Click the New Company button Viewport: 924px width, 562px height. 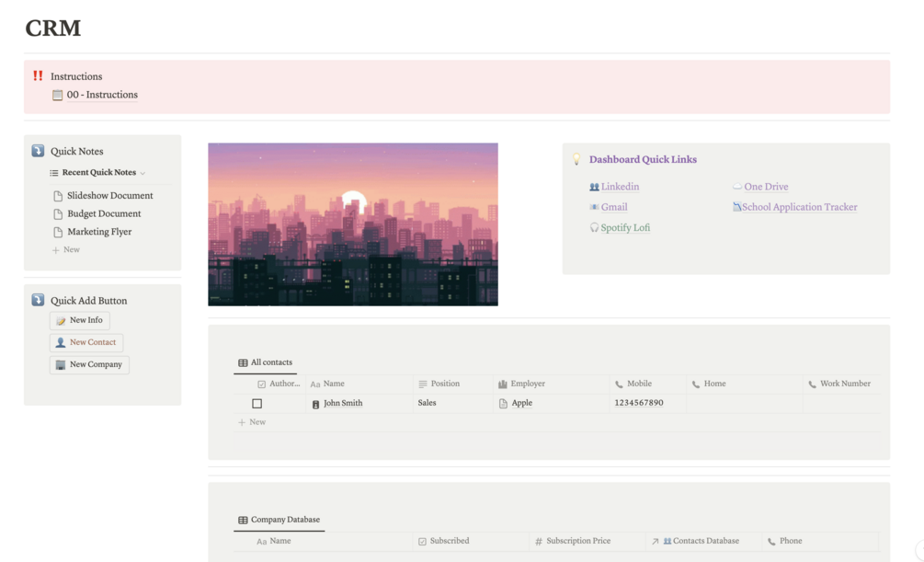pos(89,364)
